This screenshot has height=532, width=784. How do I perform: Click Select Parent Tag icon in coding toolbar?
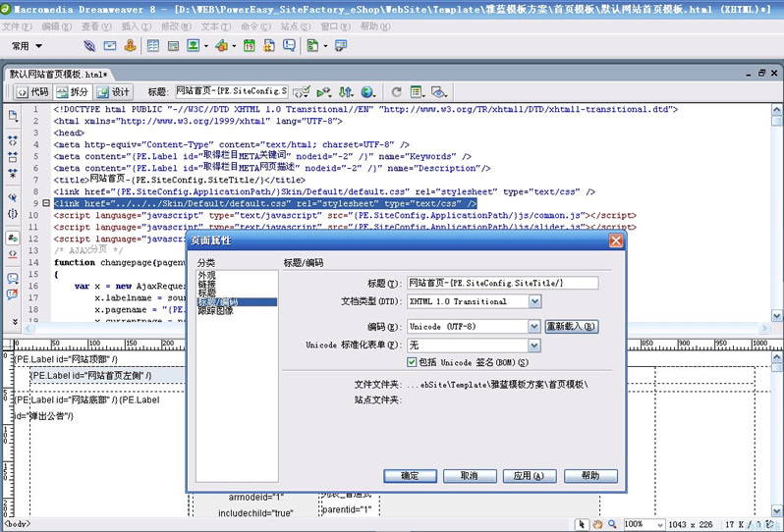(13, 197)
